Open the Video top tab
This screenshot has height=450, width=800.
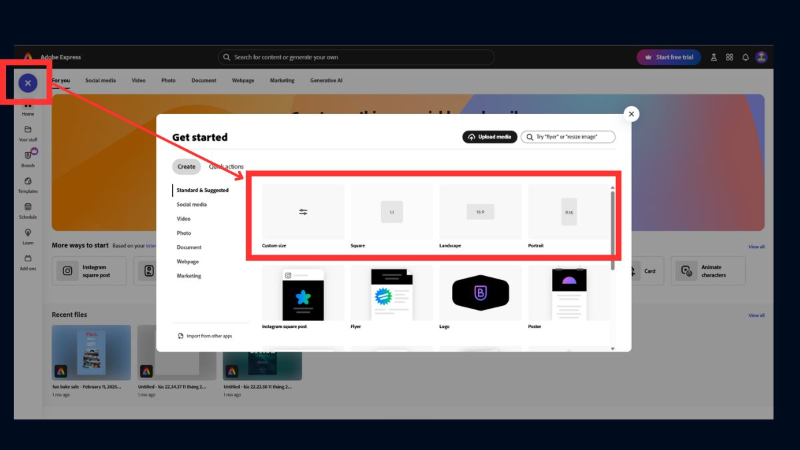tap(138, 81)
